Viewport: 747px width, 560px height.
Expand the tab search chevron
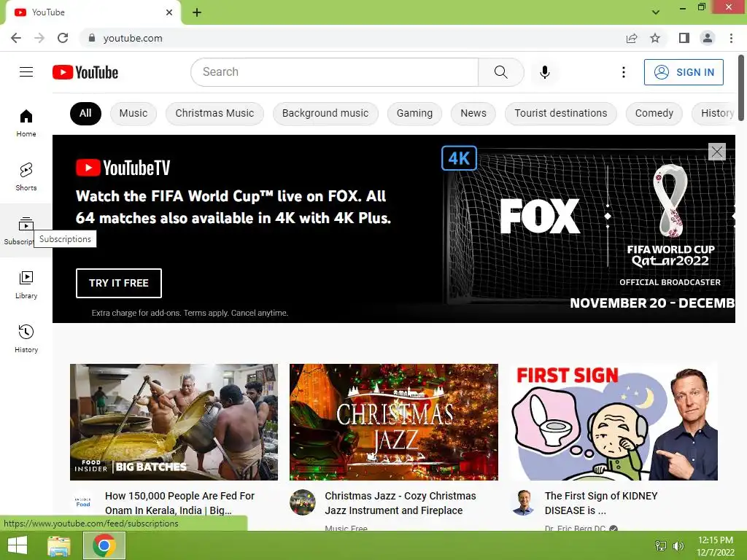(656, 12)
